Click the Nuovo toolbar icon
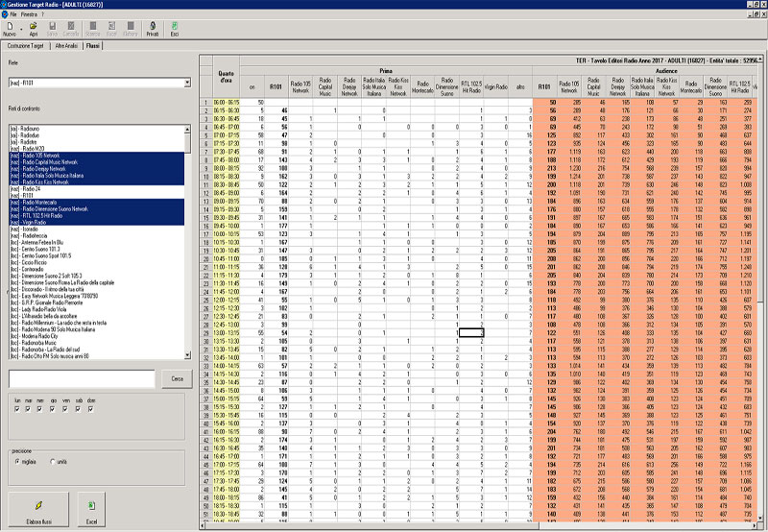 tap(10, 29)
